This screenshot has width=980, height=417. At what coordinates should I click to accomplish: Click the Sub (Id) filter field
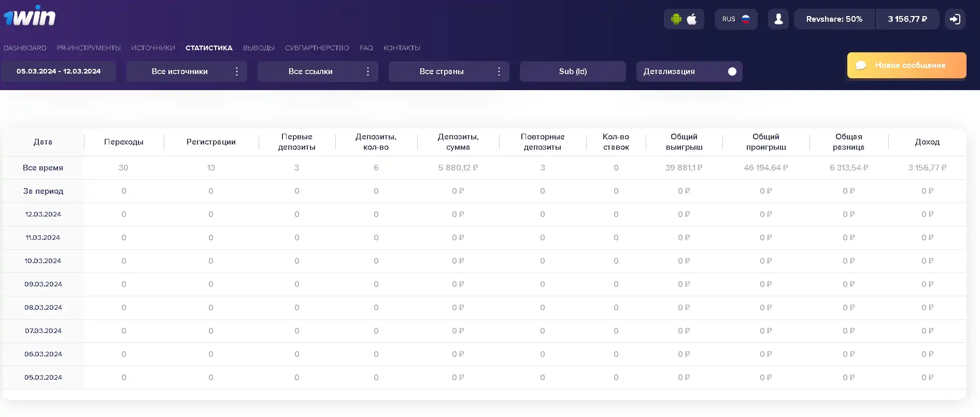[573, 71]
